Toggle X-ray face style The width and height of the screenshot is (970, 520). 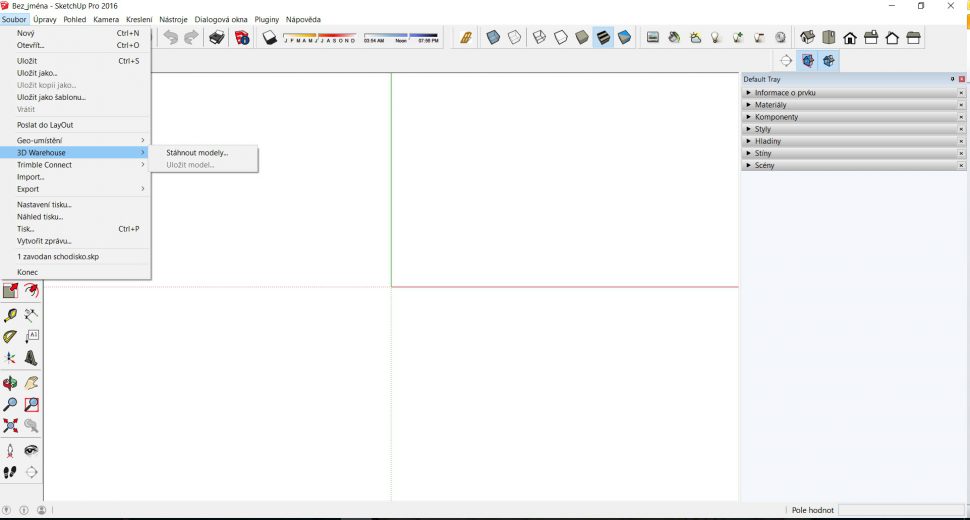click(493, 38)
